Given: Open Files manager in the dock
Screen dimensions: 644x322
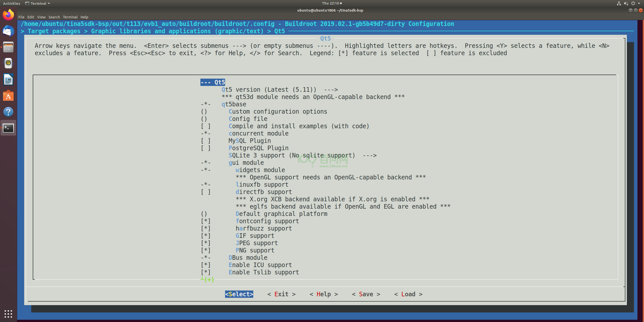Looking at the screenshot, I should point(8,47).
